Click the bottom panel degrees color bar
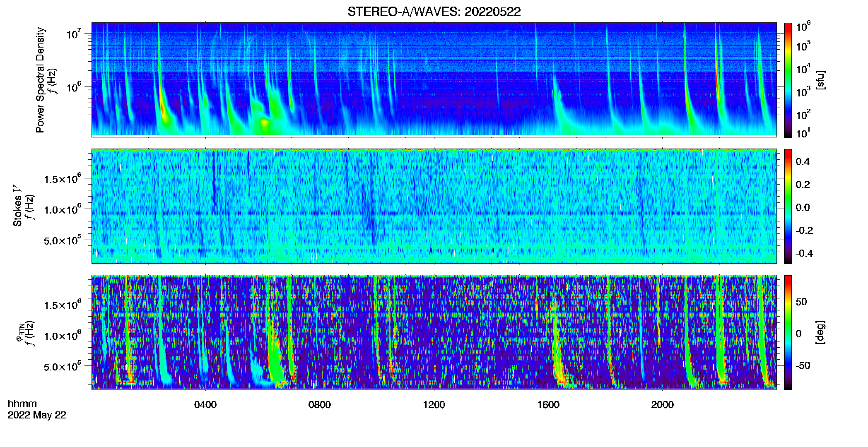 (788, 332)
